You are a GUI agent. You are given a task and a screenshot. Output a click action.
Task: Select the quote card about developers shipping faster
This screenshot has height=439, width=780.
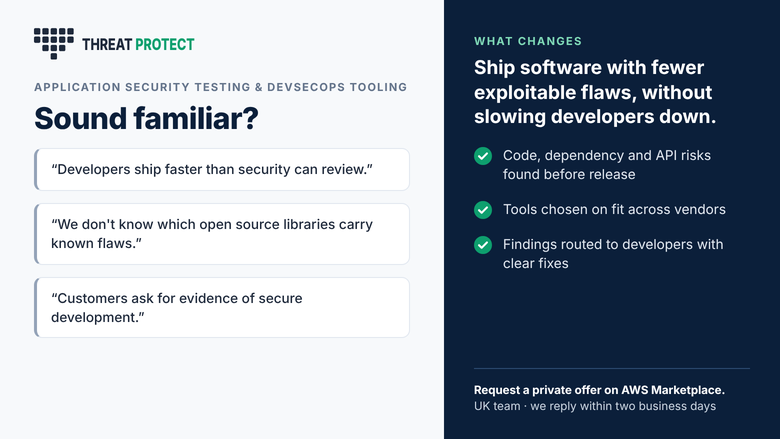coord(222,170)
